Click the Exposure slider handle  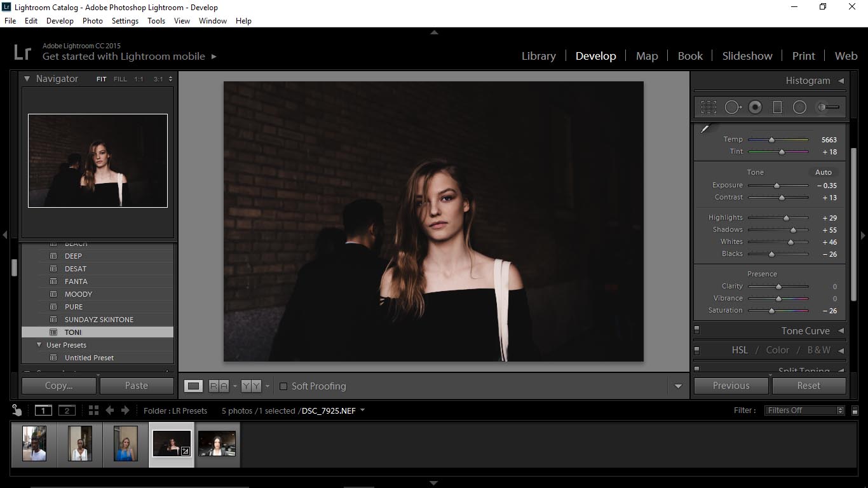coord(776,186)
